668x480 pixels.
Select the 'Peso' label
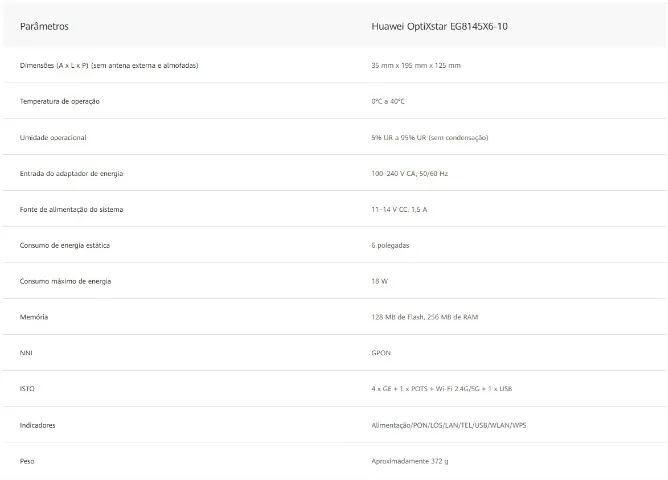tap(27, 461)
